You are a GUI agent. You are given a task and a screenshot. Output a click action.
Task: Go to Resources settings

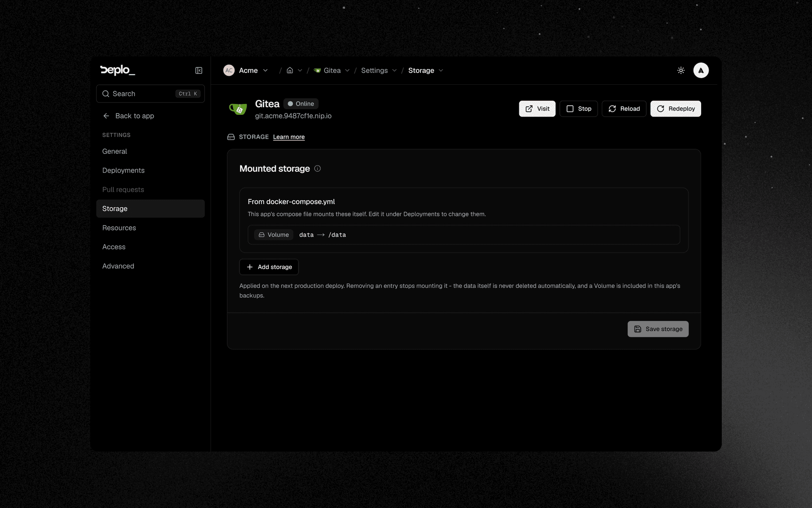(150, 228)
